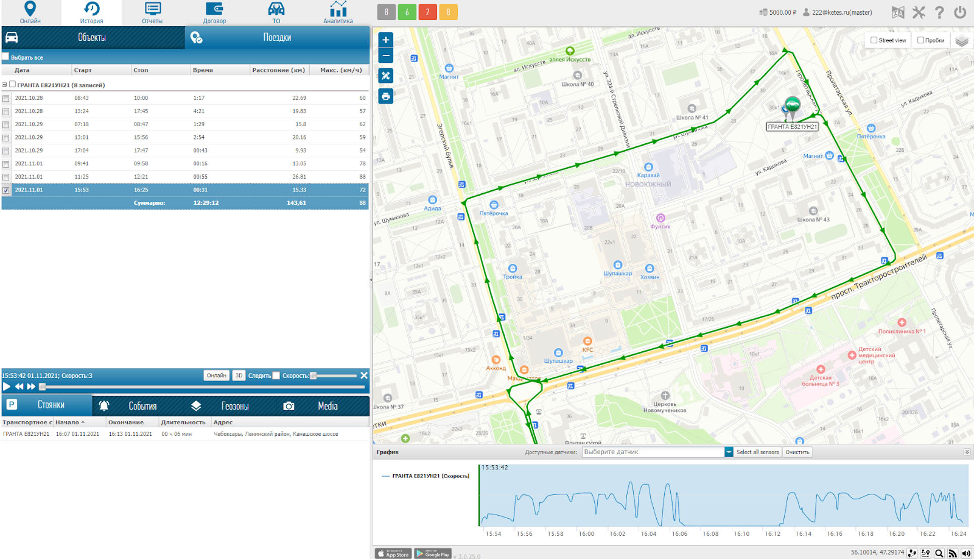Collapse the График chart panel
This screenshot has width=974, height=560.
point(966,452)
